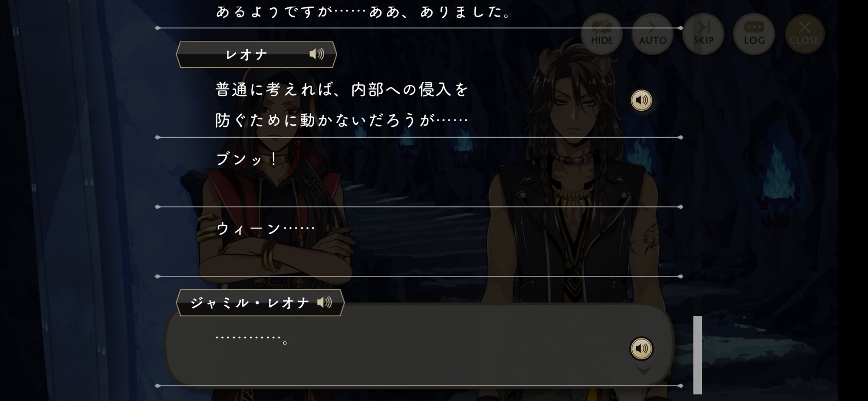Screen dimensions: 868x401
Task: Tap the Leona character sprite
Action: pyautogui.click(x=573, y=217)
